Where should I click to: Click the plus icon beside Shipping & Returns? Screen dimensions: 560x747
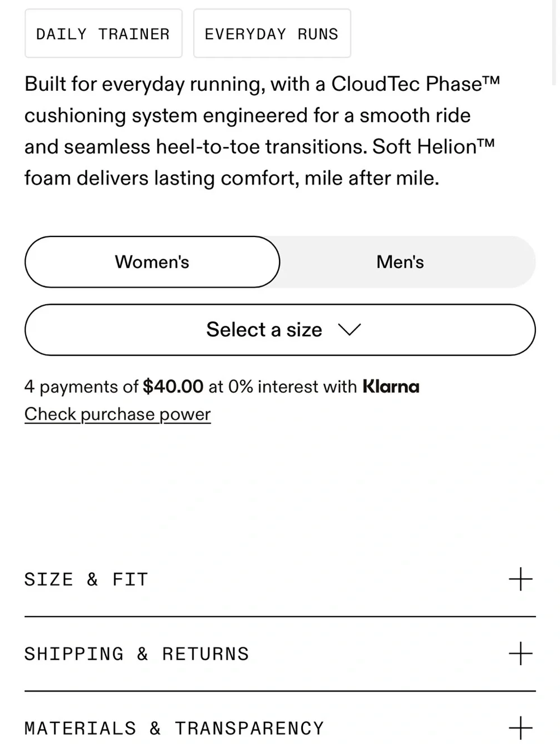(520, 653)
